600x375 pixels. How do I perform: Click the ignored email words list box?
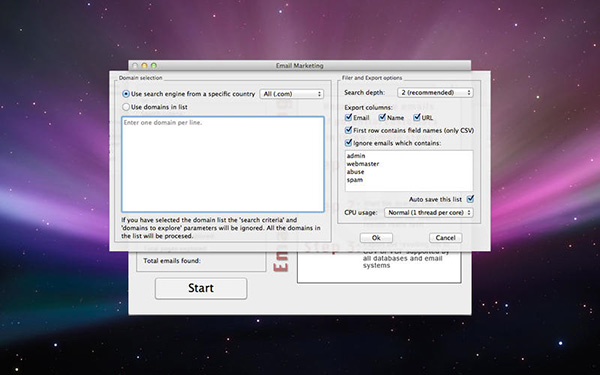409,171
